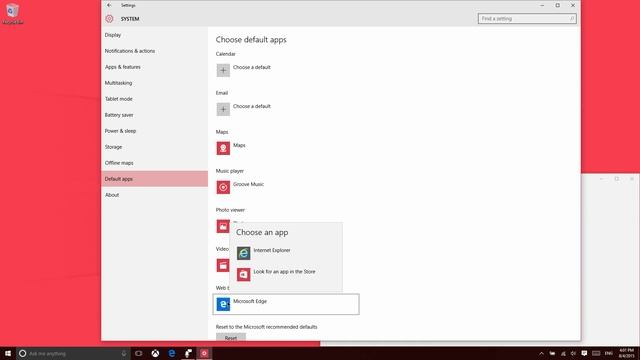This screenshot has width=640, height=360.
Task: Show hidden system tray icons
Action: (x=541, y=353)
